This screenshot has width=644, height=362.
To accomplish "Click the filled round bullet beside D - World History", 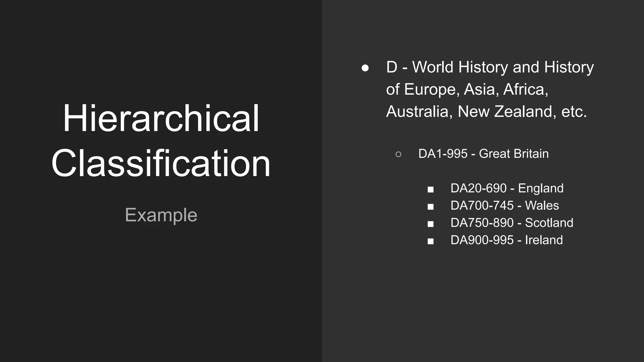I will coord(365,68).
